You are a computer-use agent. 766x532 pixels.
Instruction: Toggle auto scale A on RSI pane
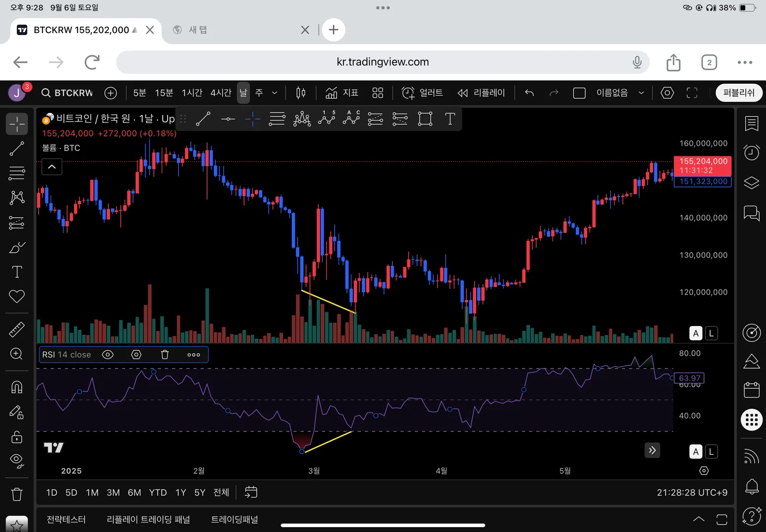(696, 452)
